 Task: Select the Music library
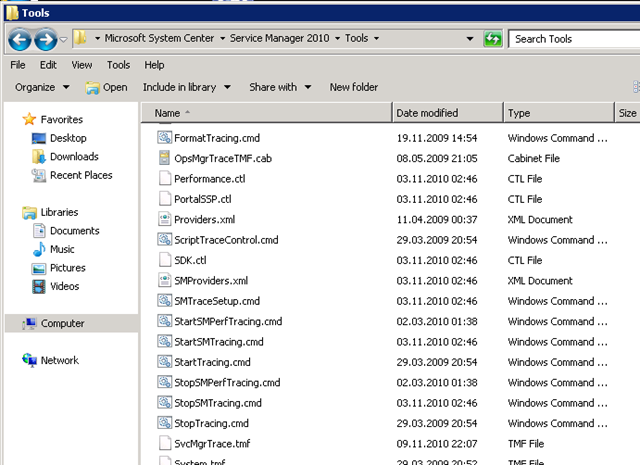pyautogui.click(x=62, y=249)
